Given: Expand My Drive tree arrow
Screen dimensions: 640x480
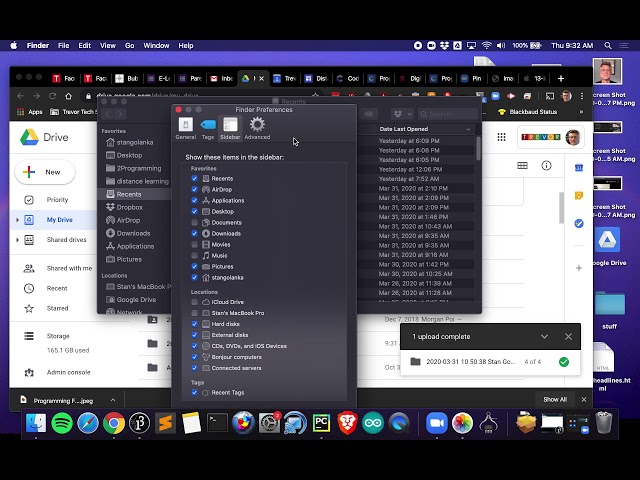Looking at the screenshot, I should click(x=17, y=220).
